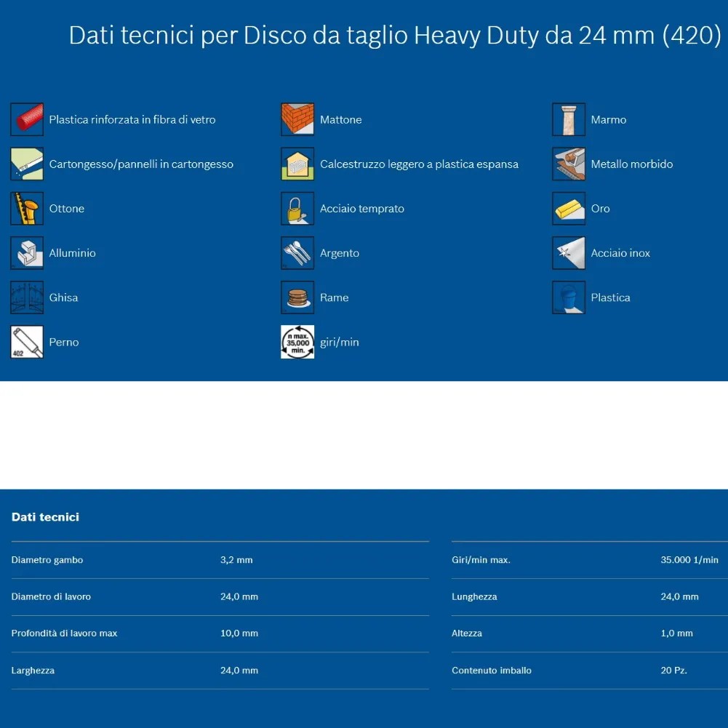The height and width of the screenshot is (728, 728).
Task: Click the Metallo morbido icon
Action: [568, 164]
